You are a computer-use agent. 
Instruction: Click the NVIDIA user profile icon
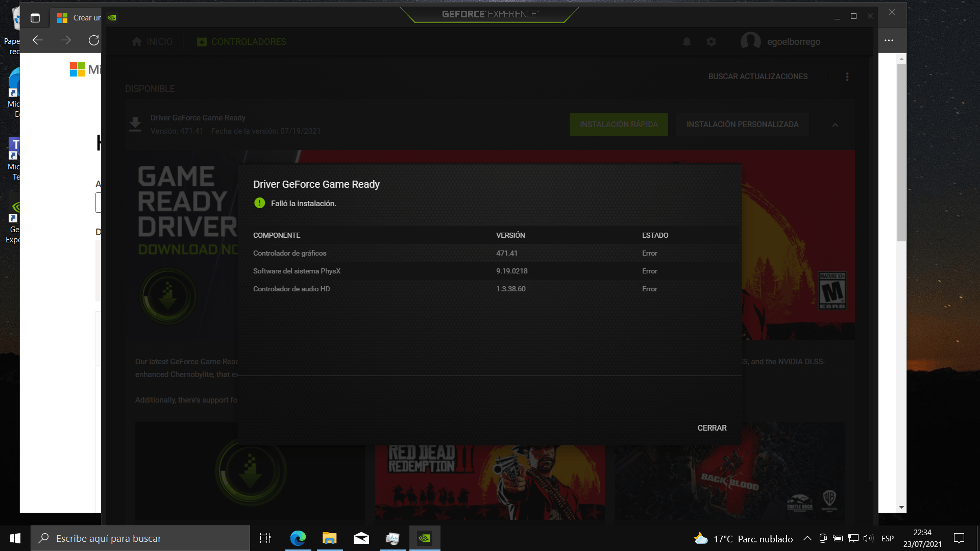[750, 42]
